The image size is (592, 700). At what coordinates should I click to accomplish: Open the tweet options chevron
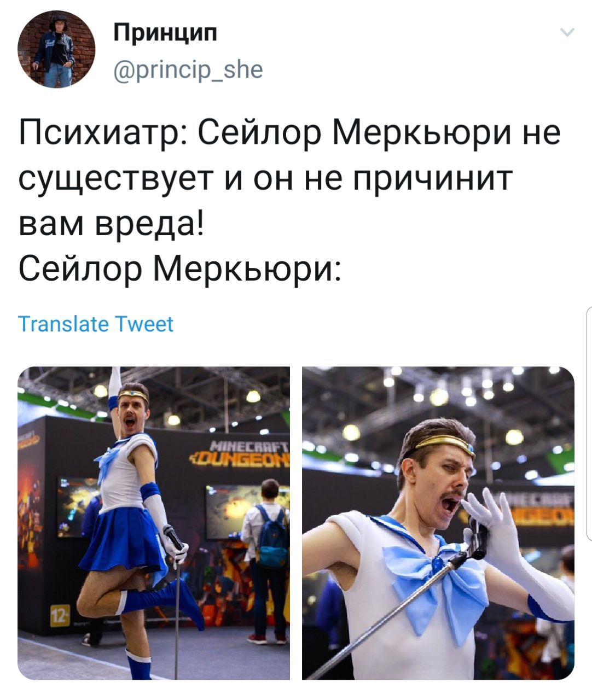click(x=567, y=33)
